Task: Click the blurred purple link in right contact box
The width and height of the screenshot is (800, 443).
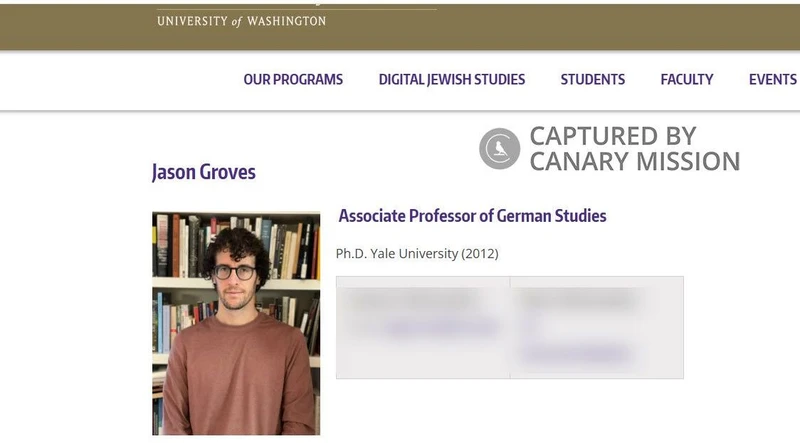Action: (x=577, y=353)
